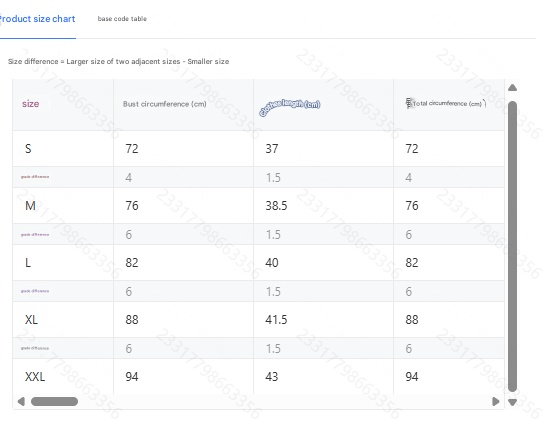The image size is (544, 423).
Task: Click the clothes length (cm) header
Action: [290, 106]
